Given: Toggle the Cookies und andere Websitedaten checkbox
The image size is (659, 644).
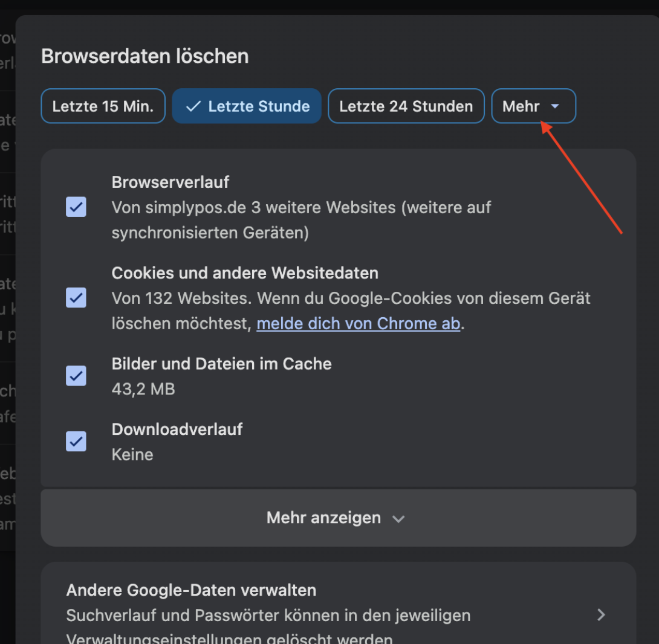Looking at the screenshot, I should pos(76,297).
